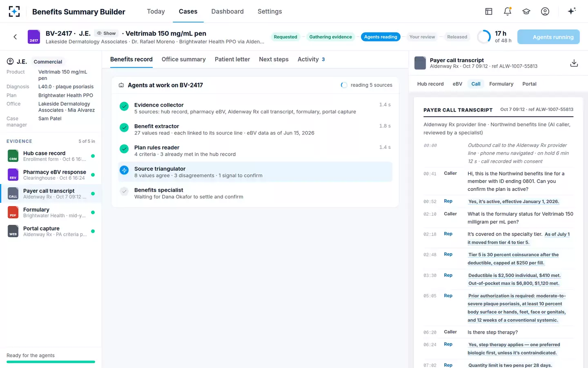Image resolution: width=588 pixels, height=368 pixels.
Task: Switch to the Benefits record tab
Action: [131, 59]
